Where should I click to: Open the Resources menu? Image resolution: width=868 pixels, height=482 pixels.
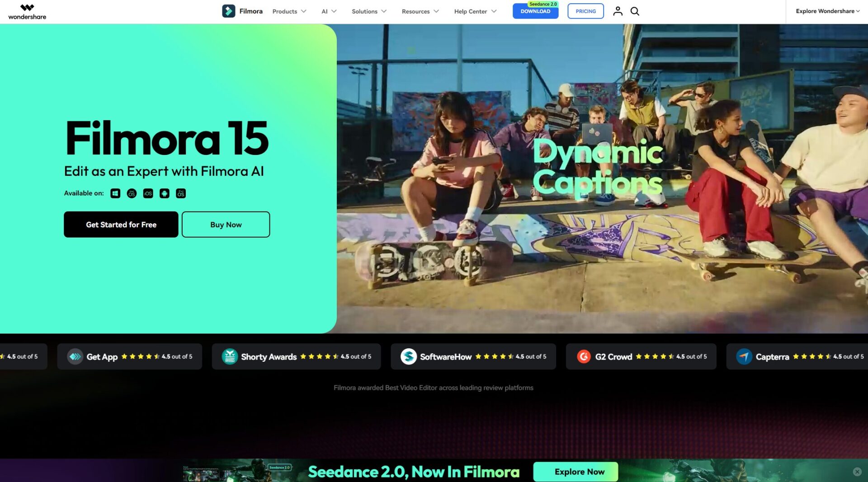420,11
